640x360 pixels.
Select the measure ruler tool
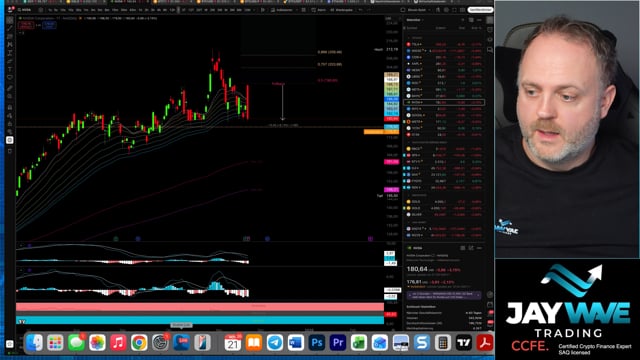(10, 88)
